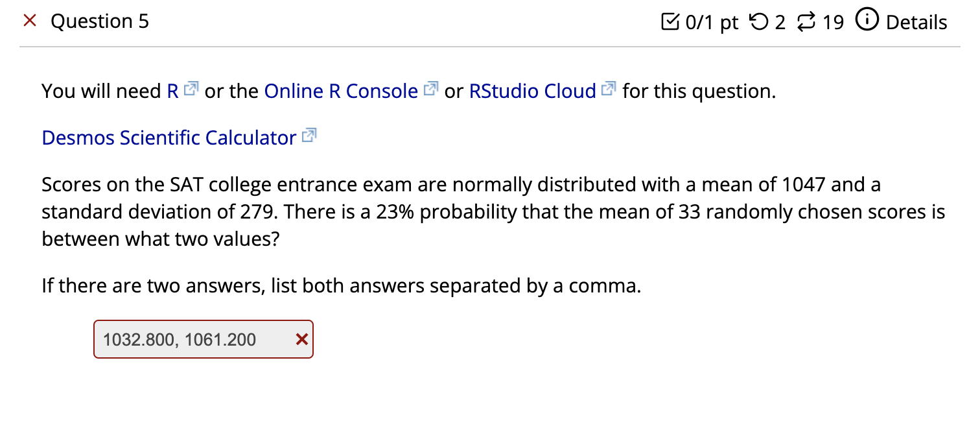Viewport: 980px width, 428px height.
Task: Click the external link icon next to RStudio Cloud
Action: (607, 87)
